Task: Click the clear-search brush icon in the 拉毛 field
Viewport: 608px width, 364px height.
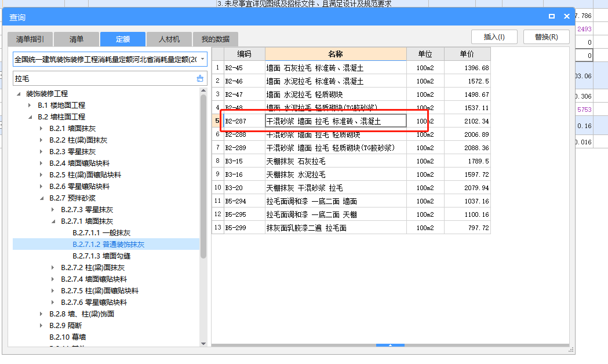Action: tap(200, 78)
